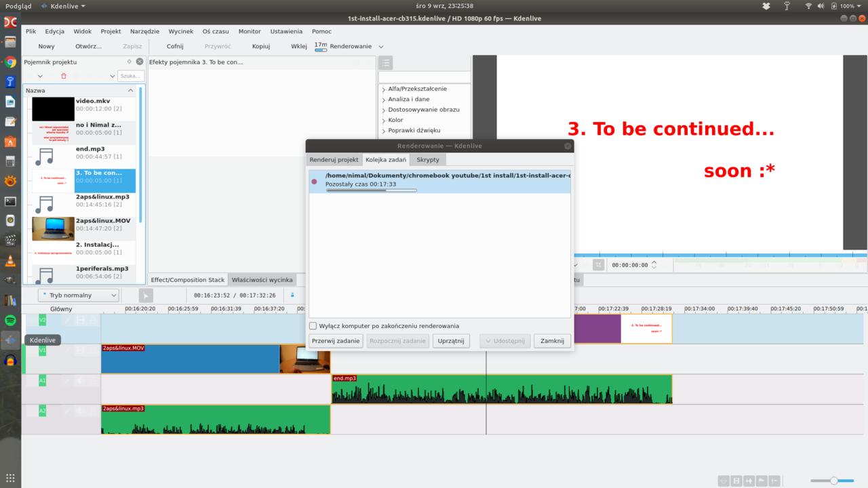Show the applications grid in the dock

[10, 478]
